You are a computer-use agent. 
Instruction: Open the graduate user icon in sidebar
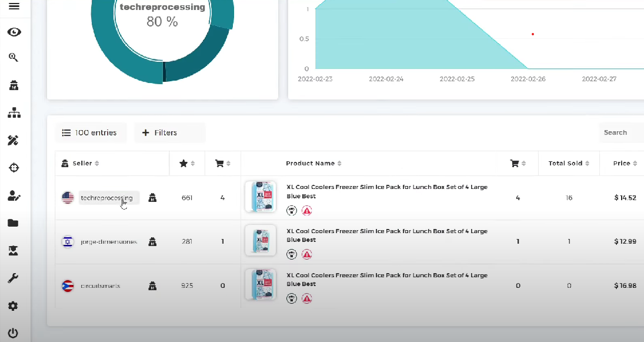point(13,251)
